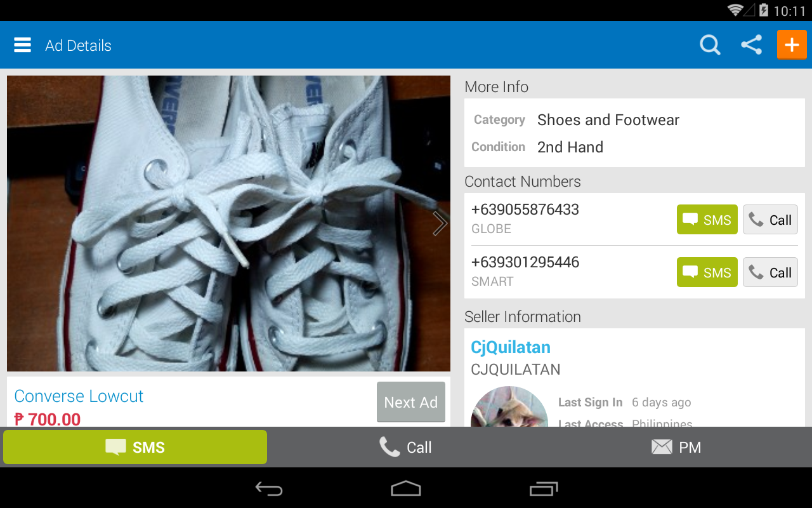Show next photo with right chevron
The width and height of the screenshot is (812, 508).
coord(440,224)
